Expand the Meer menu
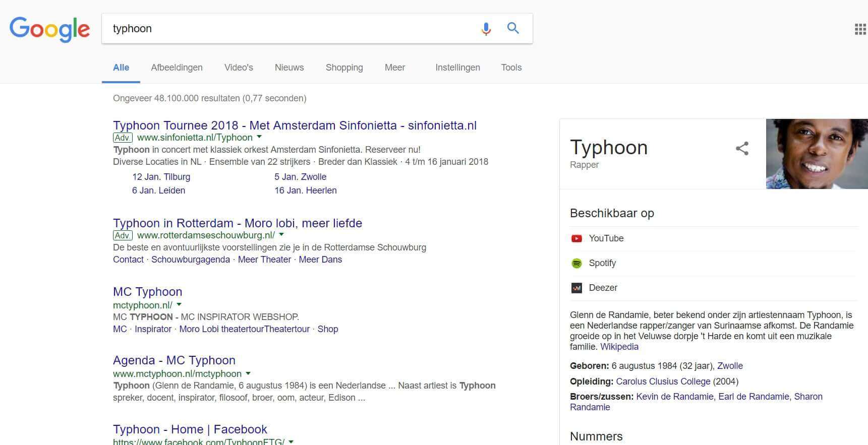 394,68
